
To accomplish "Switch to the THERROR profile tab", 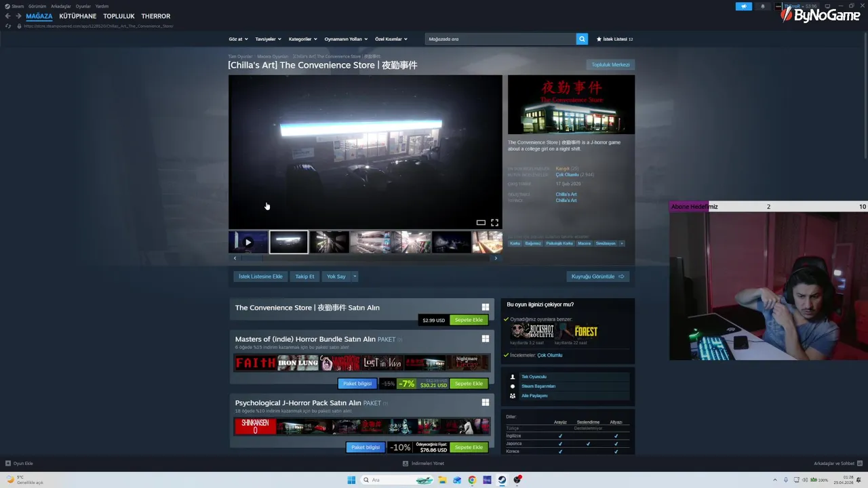I will pyautogui.click(x=156, y=16).
